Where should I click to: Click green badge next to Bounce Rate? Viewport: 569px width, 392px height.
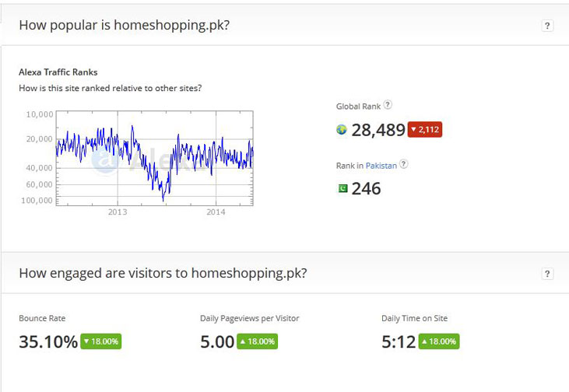(100, 341)
